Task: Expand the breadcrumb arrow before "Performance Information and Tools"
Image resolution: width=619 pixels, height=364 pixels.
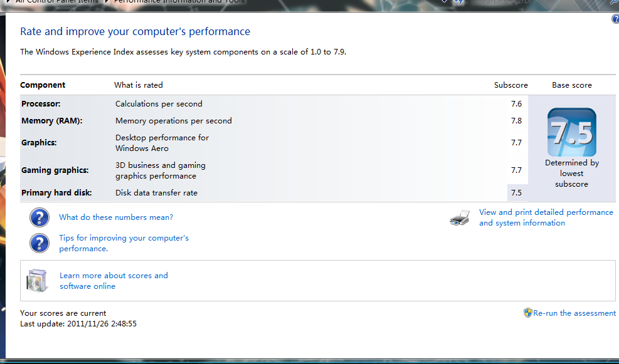Action: [106, 2]
